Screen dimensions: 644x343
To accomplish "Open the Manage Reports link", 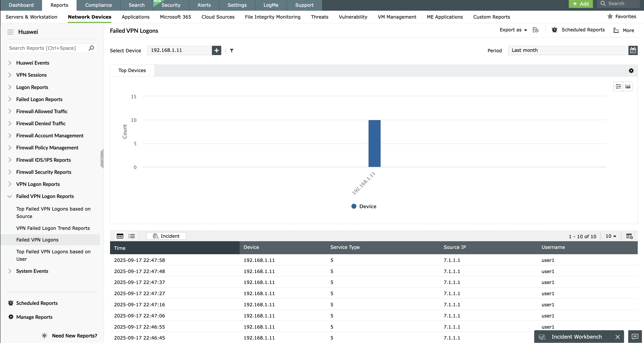I will click(x=34, y=317).
